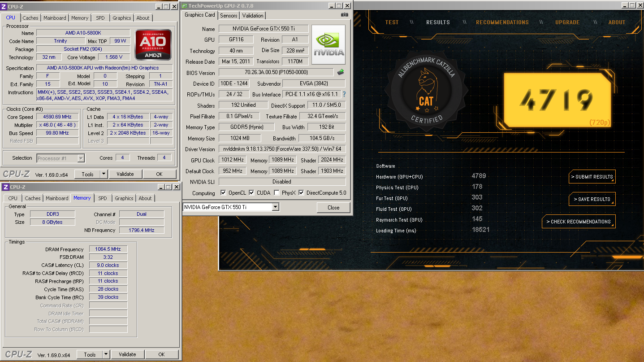This screenshot has width=644, height=362.
Task: Toggle the CUDA checkbox
Action: (252, 193)
